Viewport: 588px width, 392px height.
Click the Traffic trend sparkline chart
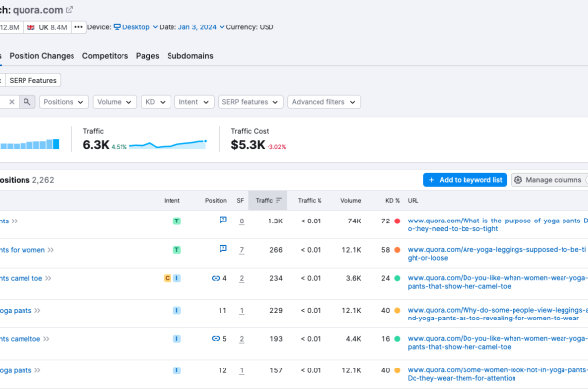(x=168, y=144)
